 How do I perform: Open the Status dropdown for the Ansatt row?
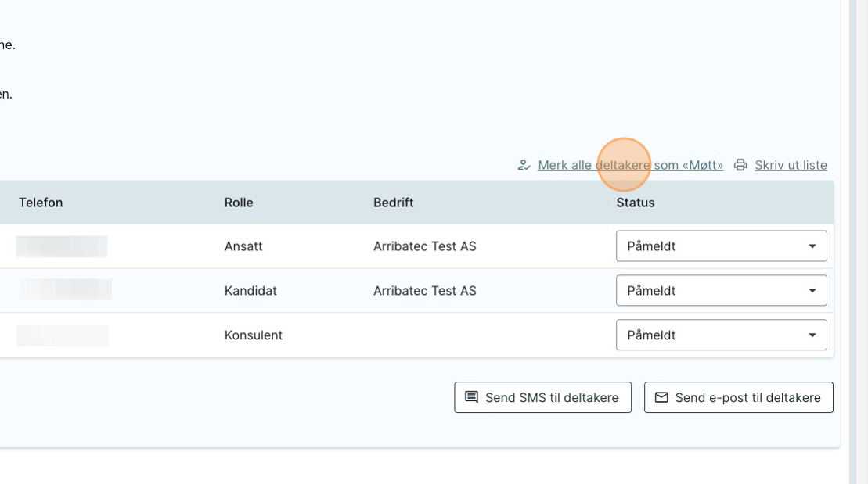coord(721,246)
